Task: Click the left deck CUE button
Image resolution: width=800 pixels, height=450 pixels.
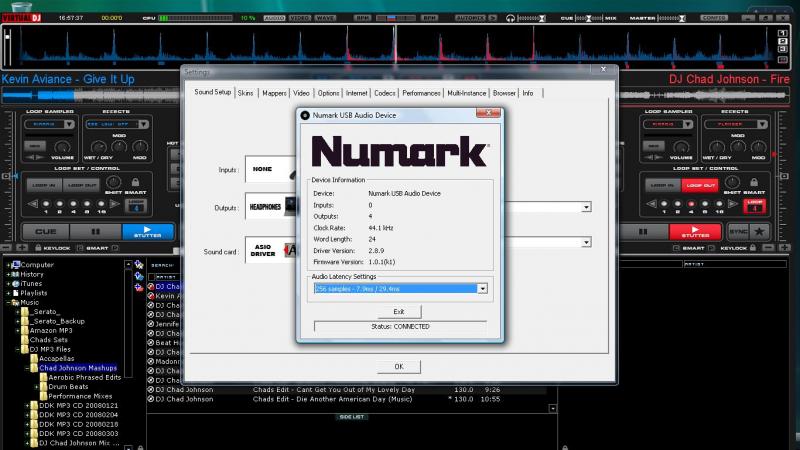Action: click(46, 232)
